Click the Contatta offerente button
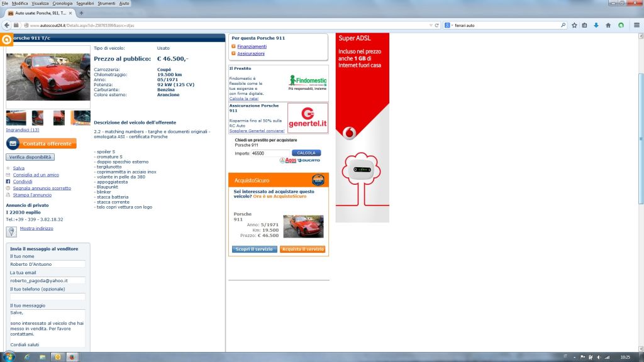 (42, 144)
